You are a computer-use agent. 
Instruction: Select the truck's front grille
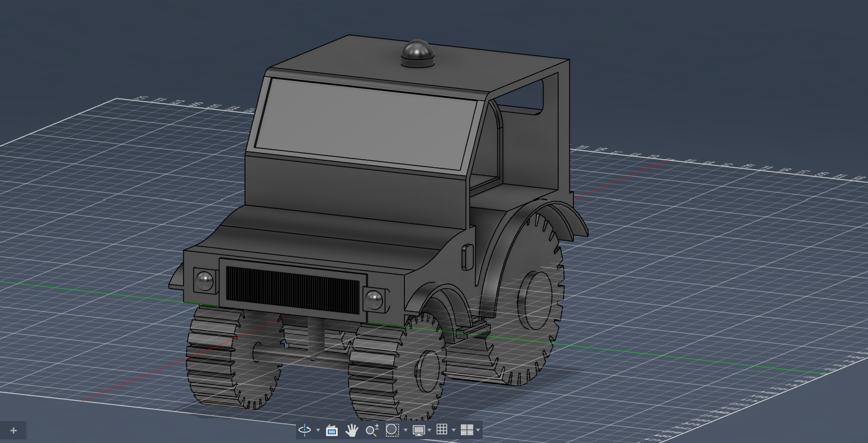pyautogui.click(x=292, y=290)
